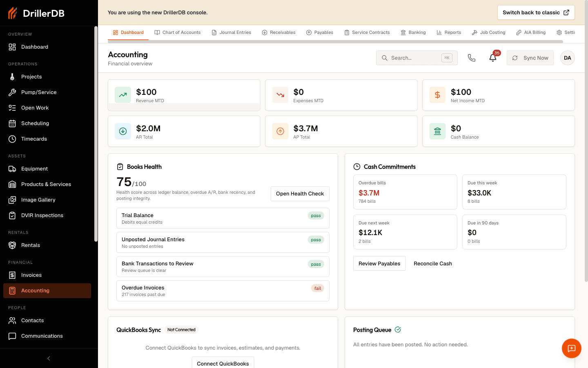
Task: Click the Open Health Check button
Action: tap(300, 194)
